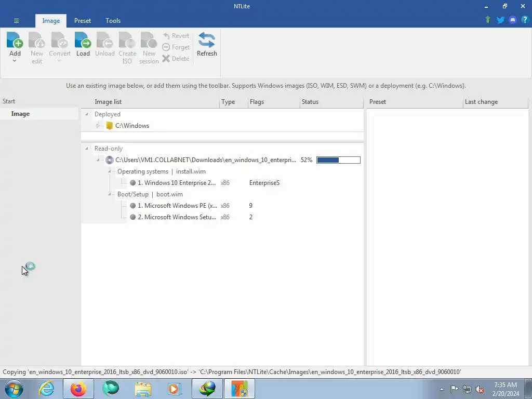Click the Forget button
The height and width of the screenshot is (399, 532).
[176, 47]
